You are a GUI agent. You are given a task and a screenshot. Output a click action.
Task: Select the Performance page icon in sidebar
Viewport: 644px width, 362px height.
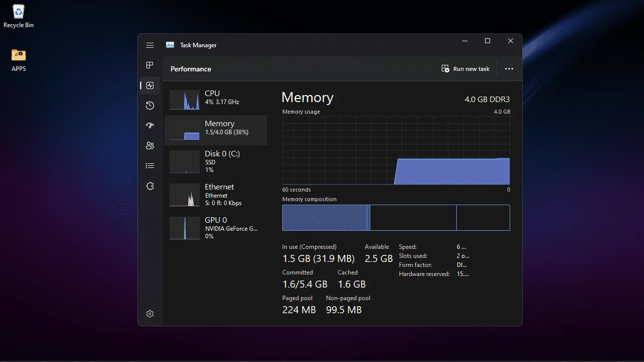click(150, 85)
